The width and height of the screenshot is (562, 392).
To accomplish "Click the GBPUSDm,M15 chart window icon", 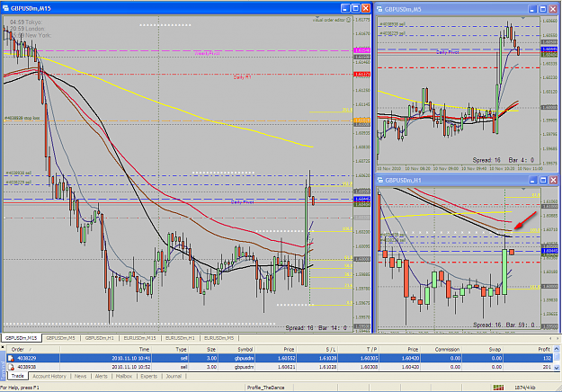I will click(5, 8).
